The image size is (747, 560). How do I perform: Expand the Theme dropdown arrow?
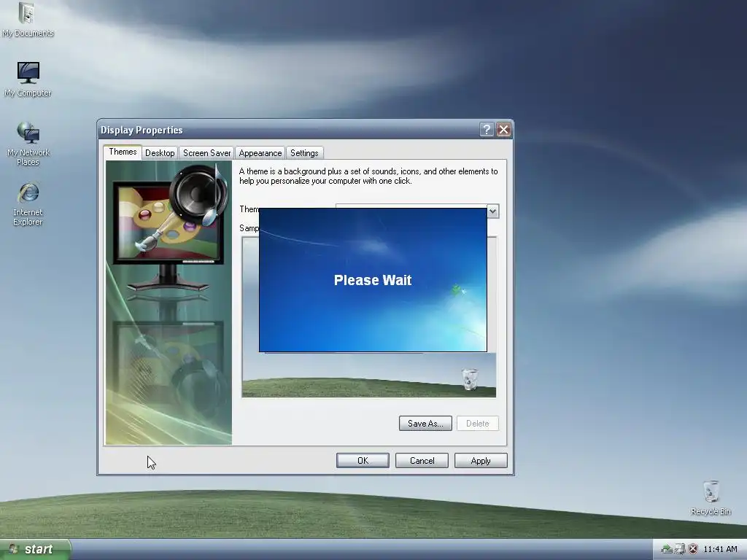(x=493, y=211)
